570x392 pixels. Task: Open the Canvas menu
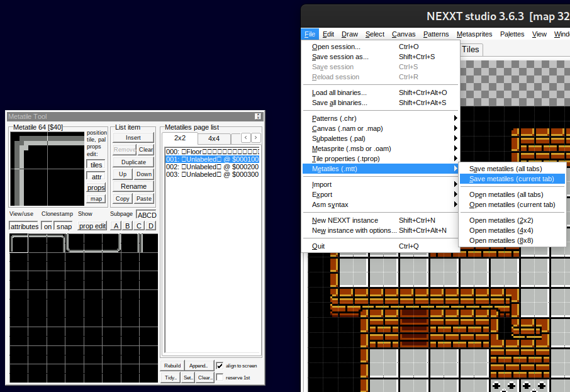point(403,34)
